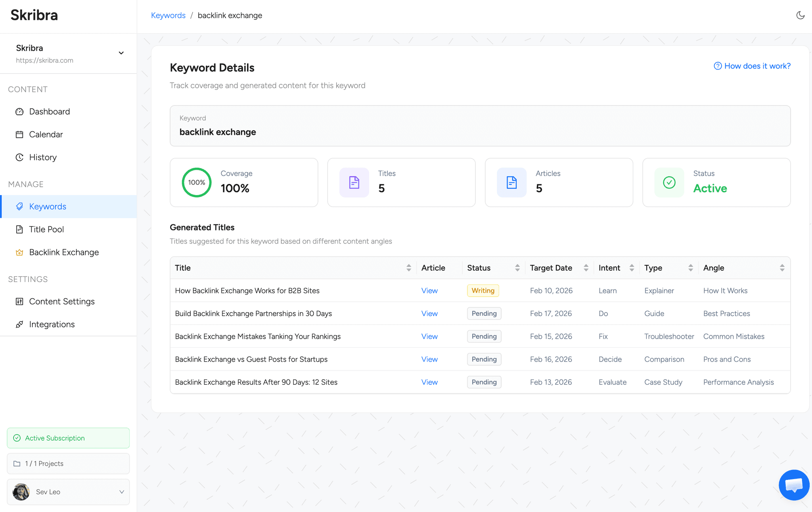The image size is (812, 512).
Task: Click the 100% coverage ring
Action: tap(197, 182)
